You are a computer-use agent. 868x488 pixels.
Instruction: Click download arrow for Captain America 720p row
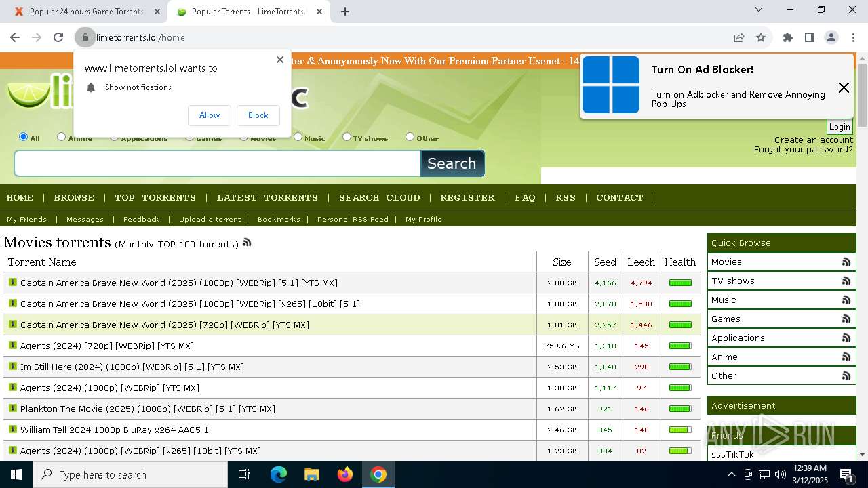point(12,324)
